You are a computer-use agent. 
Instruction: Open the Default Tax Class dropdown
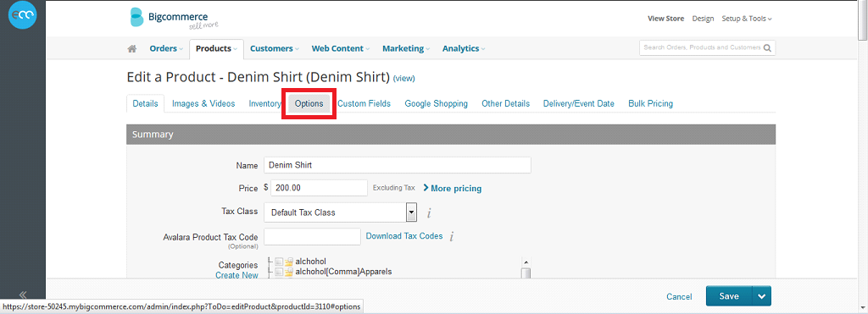click(340, 212)
